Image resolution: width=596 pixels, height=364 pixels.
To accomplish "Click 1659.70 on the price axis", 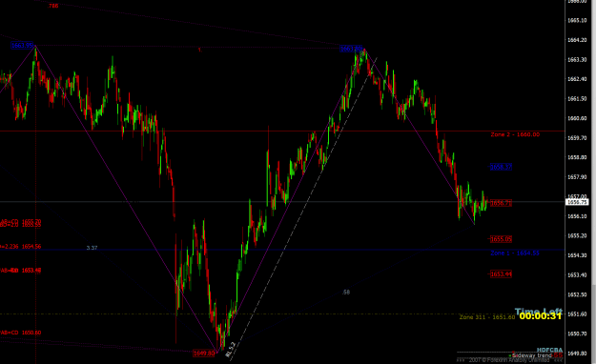I will click(577, 138).
